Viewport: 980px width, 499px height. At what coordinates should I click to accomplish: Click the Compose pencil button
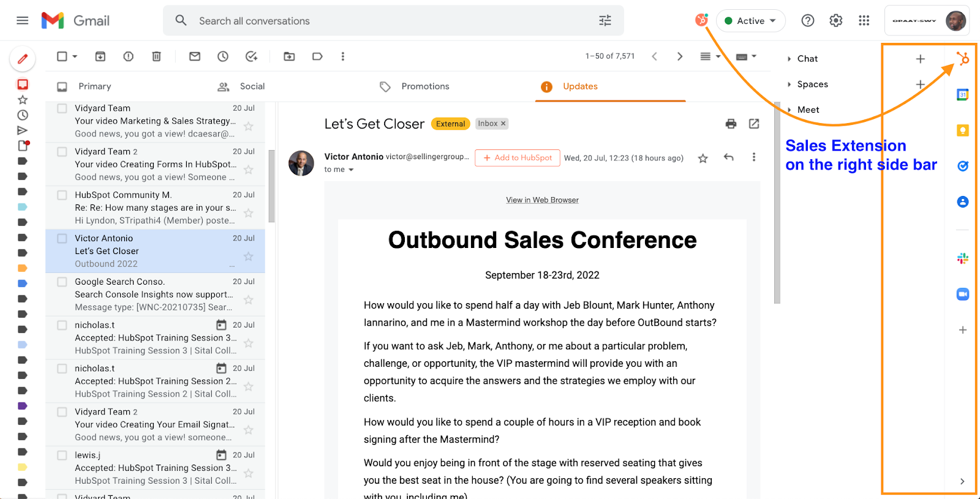pos(23,59)
